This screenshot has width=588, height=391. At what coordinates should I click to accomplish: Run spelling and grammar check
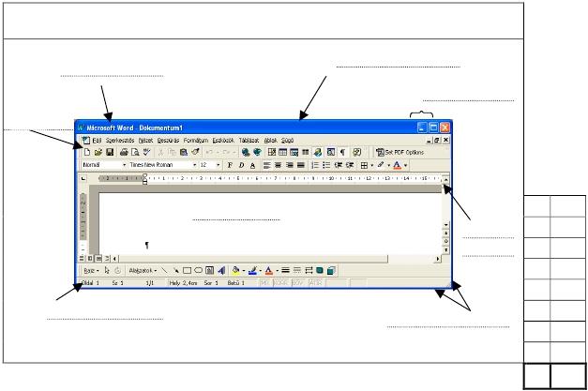click(x=146, y=152)
